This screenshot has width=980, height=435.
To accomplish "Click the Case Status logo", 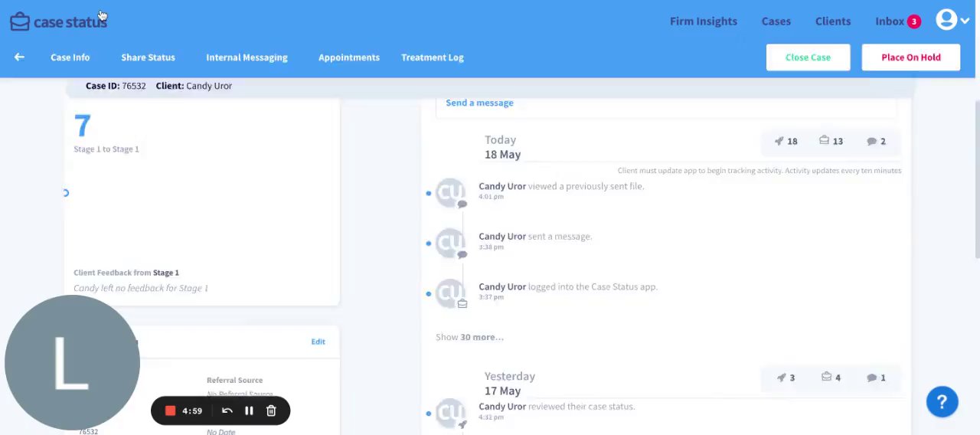I will (58, 21).
